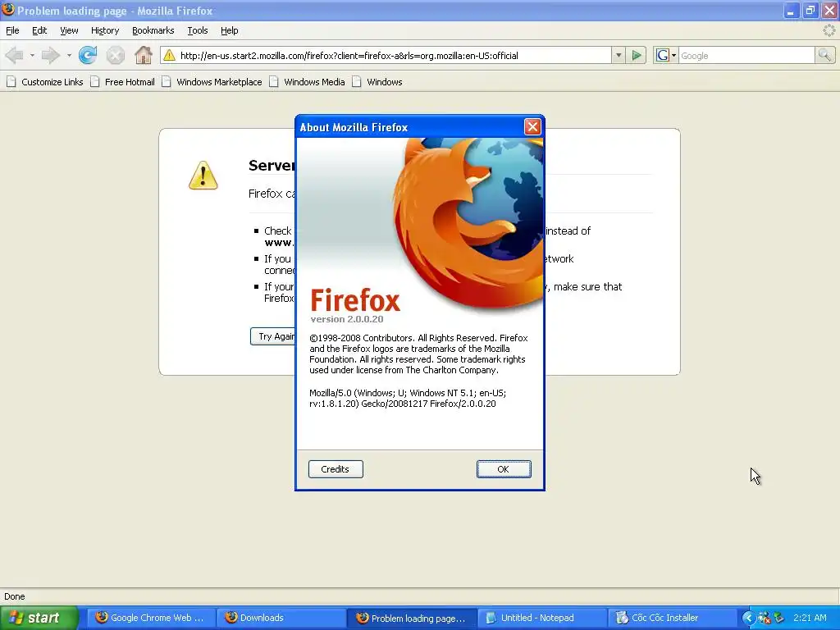Expand the address bar history dropdown

tap(619, 55)
